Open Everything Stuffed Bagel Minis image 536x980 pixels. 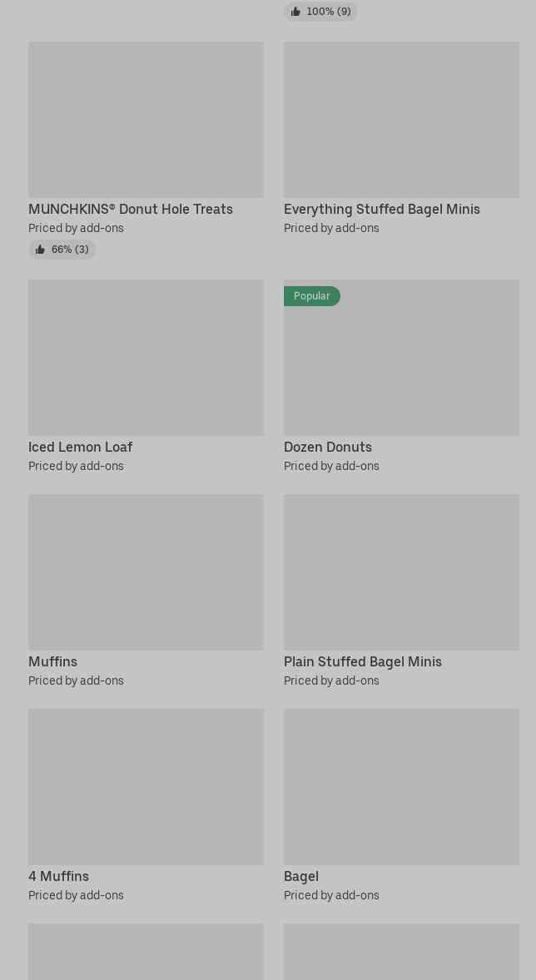tap(401, 120)
